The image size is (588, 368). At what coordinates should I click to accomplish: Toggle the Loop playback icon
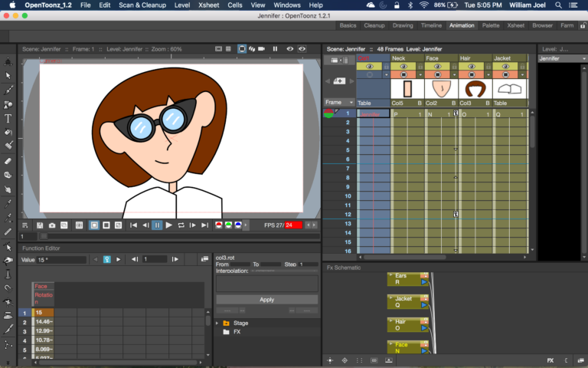181,225
